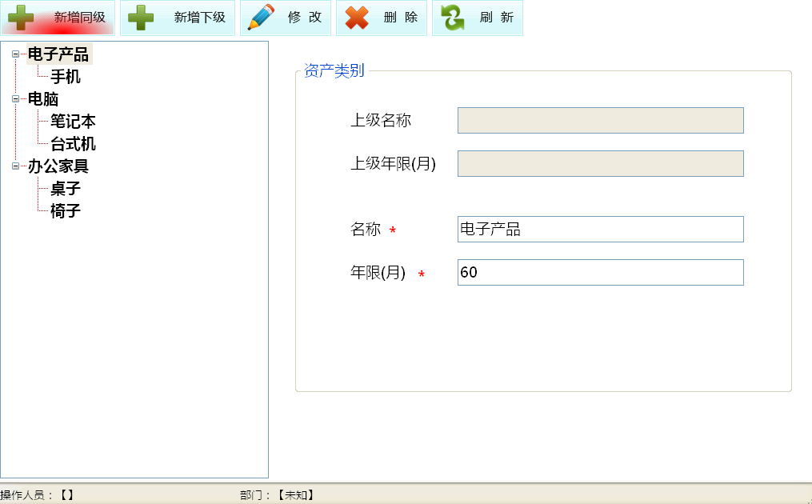Screen dimensions: 812x504
Task: Collapse the 电子产品 tree node
Action: [x=15, y=54]
